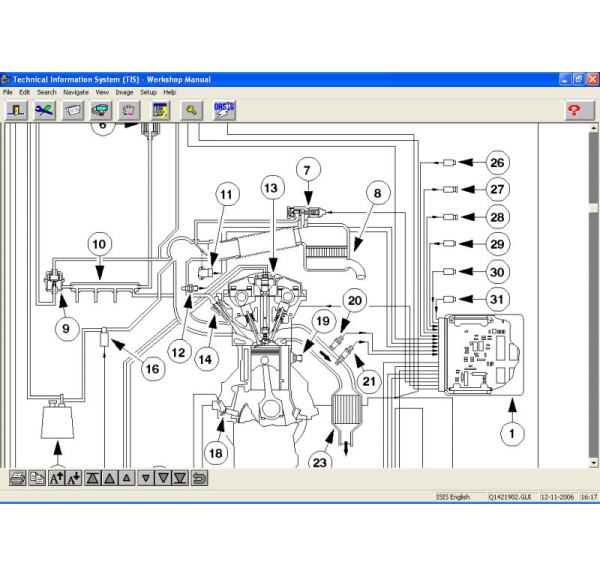Click the magnifier search icon in toolbar
The width and height of the screenshot is (600, 577).
coord(192,111)
